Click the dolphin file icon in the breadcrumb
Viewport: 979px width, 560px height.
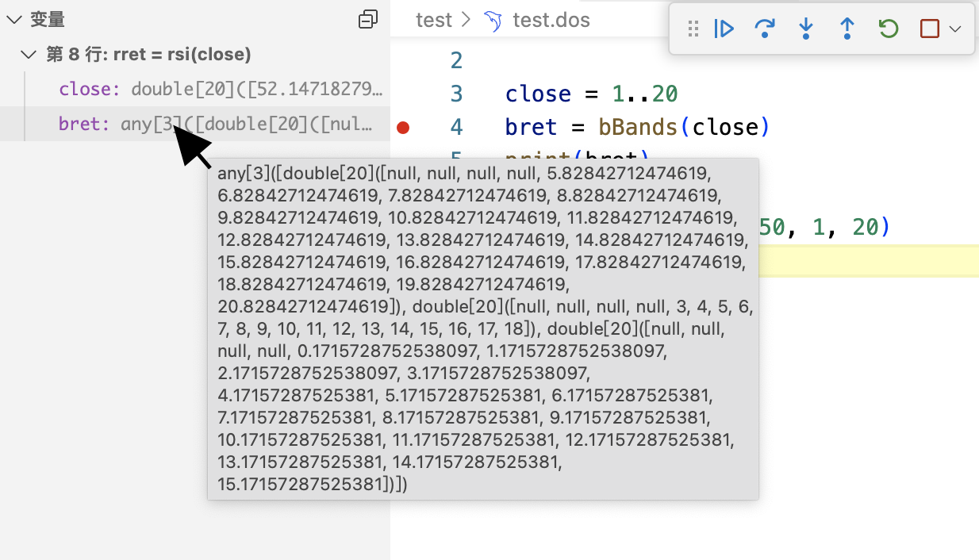tap(493, 21)
